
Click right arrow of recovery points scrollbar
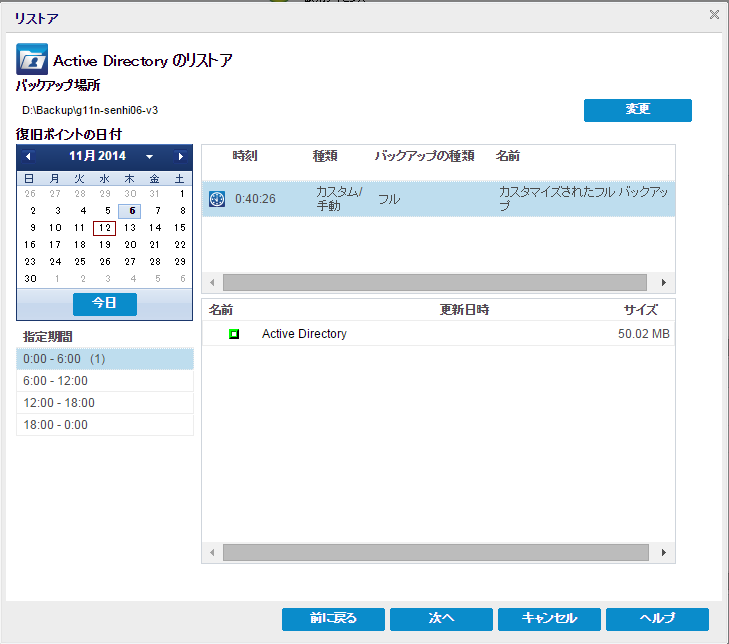click(x=664, y=282)
